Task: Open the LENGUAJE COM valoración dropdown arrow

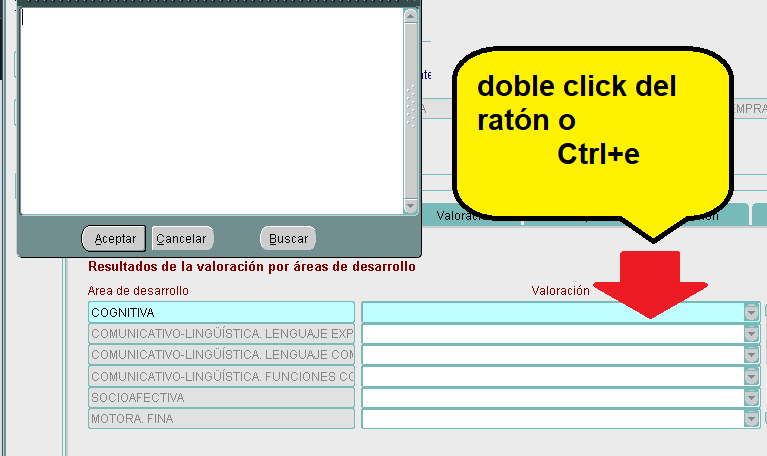Action: (752, 355)
